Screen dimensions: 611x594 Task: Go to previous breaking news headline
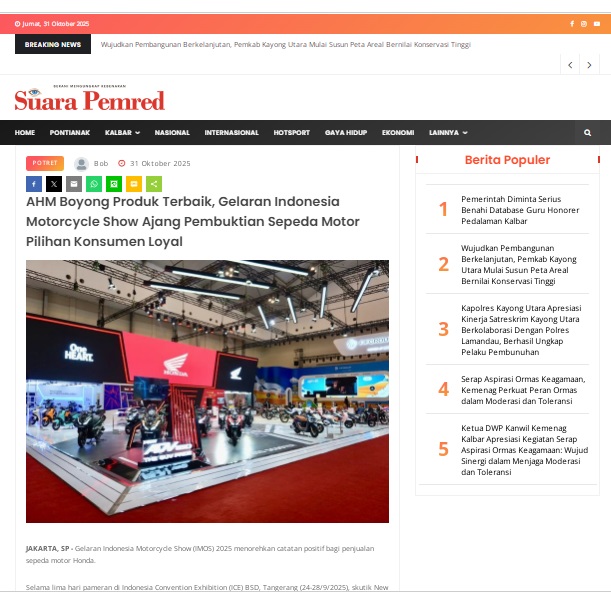570,65
